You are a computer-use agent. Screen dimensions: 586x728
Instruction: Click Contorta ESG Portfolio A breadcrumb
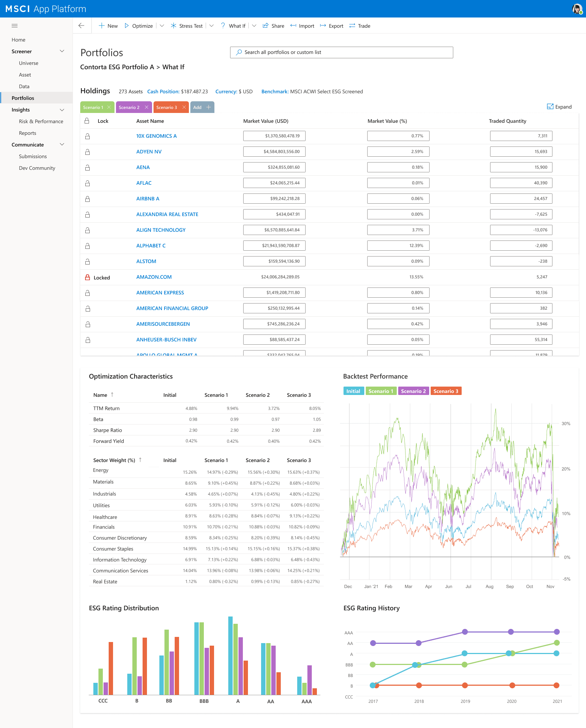click(x=117, y=67)
